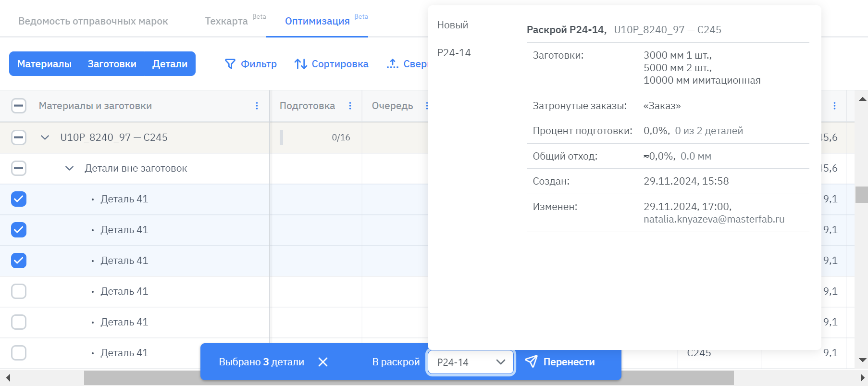Click the 29.11.2024, 15:58 created date

686,181
